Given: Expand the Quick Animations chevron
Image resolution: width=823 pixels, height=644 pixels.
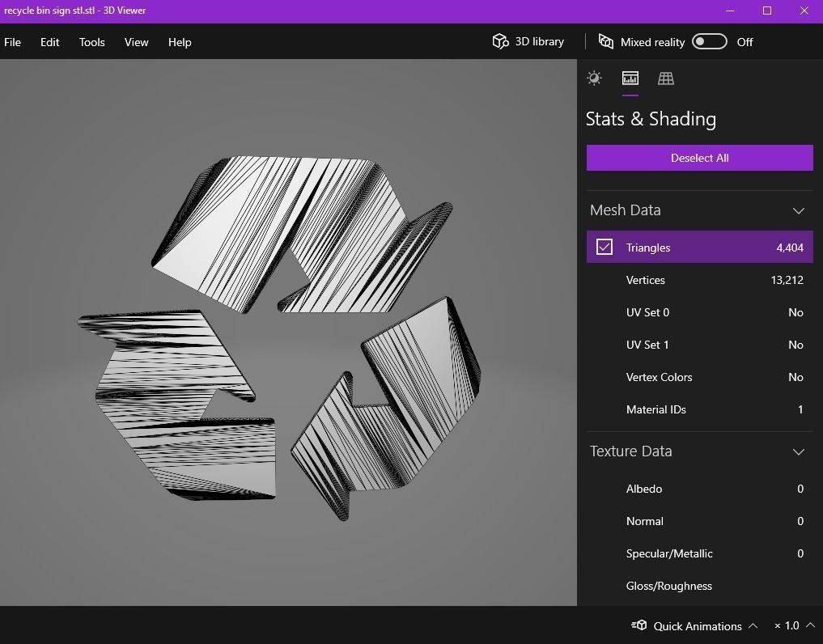Looking at the screenshot, I should 753,625.
